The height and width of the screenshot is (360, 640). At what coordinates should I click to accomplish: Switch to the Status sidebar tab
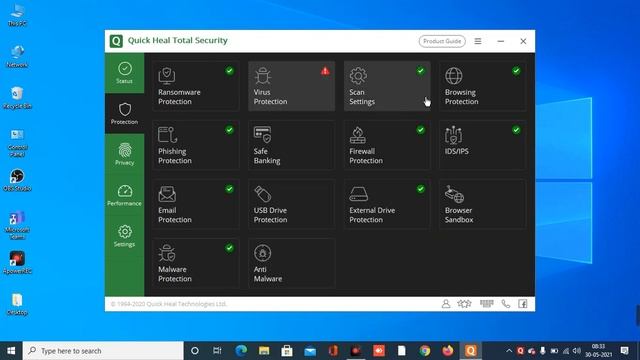(124, 73)
